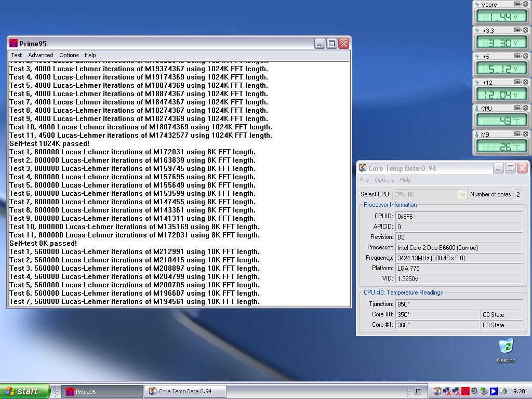This screenshot has height=399, width=532.
Task: Click the 19.28 taskbar clock
Action: [x=517, y=392]
